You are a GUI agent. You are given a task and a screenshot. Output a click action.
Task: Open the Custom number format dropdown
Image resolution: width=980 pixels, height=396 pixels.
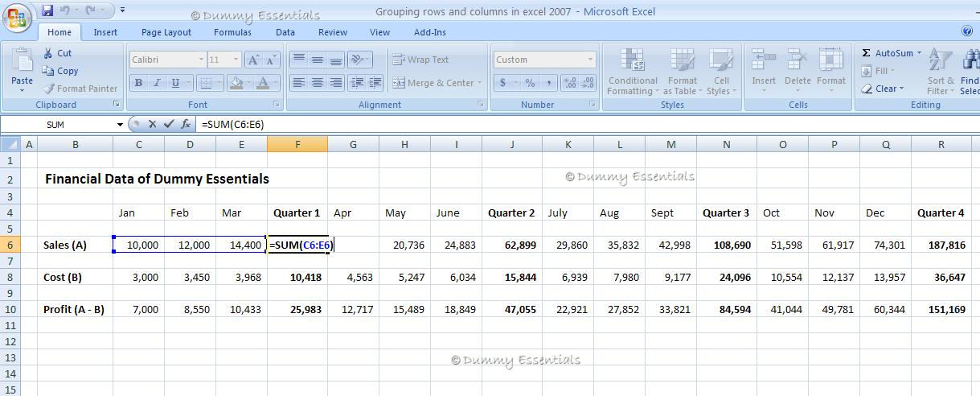(590, 60)
